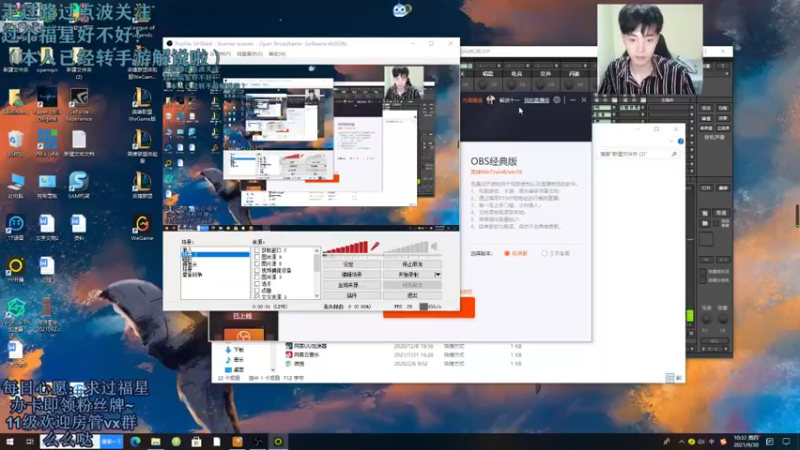Launch TT语音 desktop shortcut
The image size is (800, 450).
(16, 228)
